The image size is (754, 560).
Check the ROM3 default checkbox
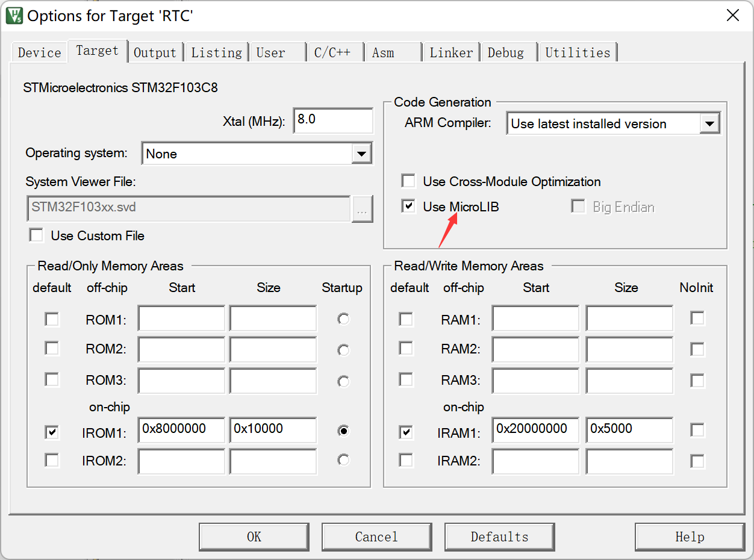pos(52,379)
